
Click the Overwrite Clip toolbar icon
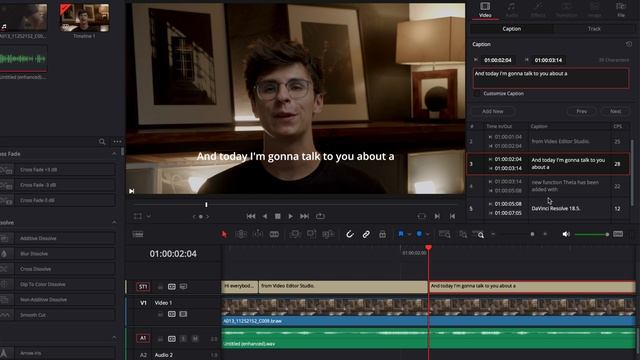(311, 234)
